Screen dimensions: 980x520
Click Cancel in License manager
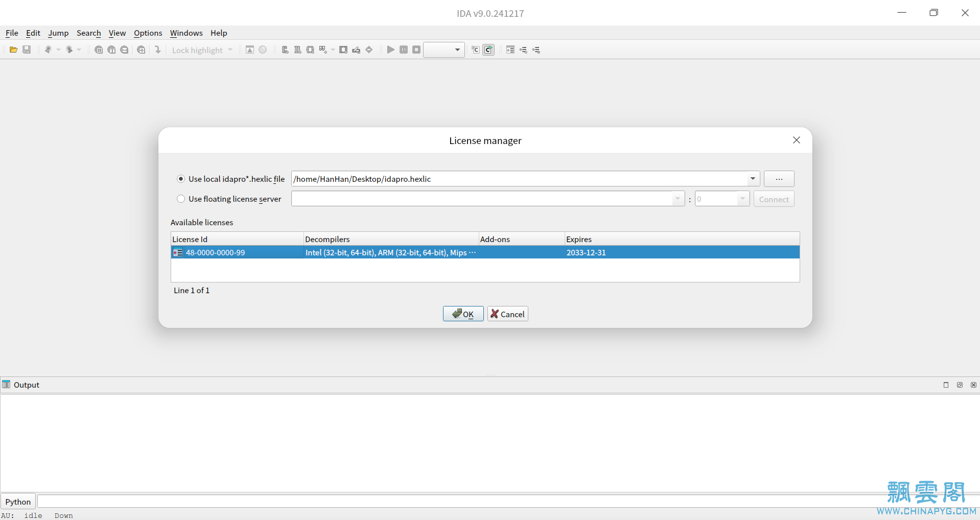507,314
